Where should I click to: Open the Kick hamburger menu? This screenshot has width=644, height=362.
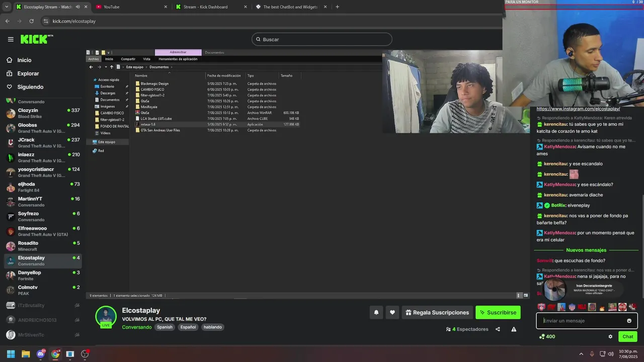pos(11,39)
